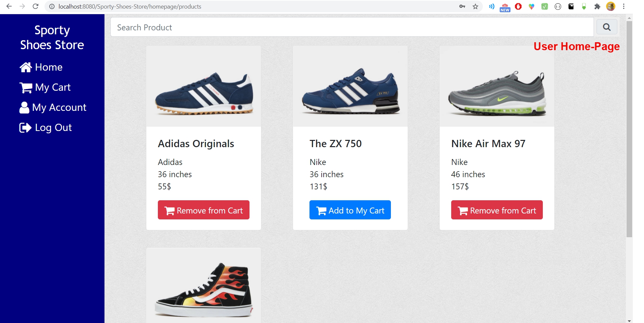Click the green download manager extension icon
The image size is (644, 323).
tap(584, 6)
